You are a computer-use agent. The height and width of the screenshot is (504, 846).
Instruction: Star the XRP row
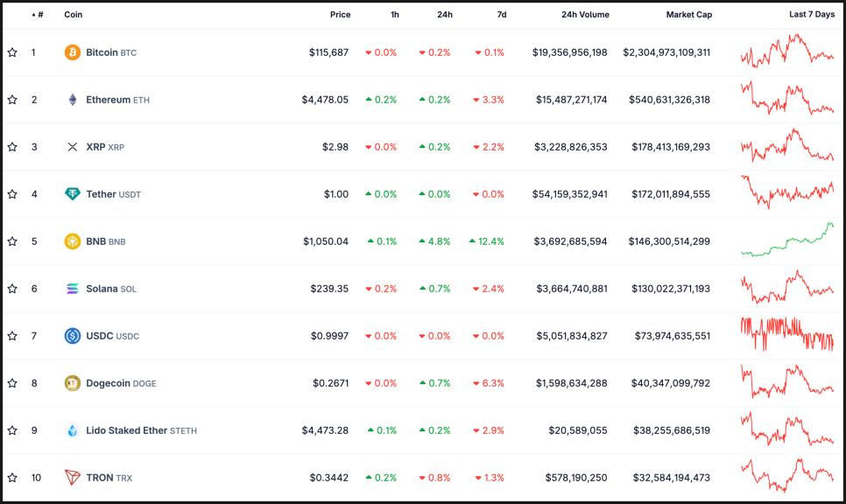coord(12,147)
